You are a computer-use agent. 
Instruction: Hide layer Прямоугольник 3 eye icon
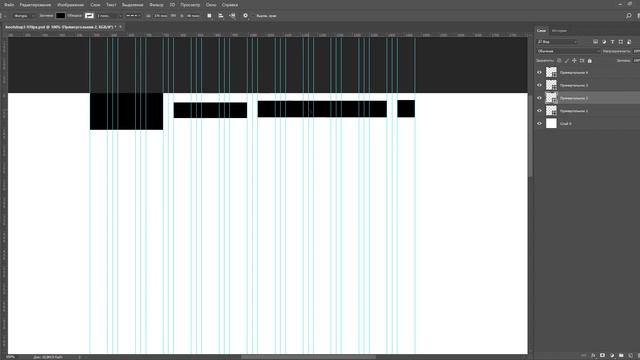(539, 85)
